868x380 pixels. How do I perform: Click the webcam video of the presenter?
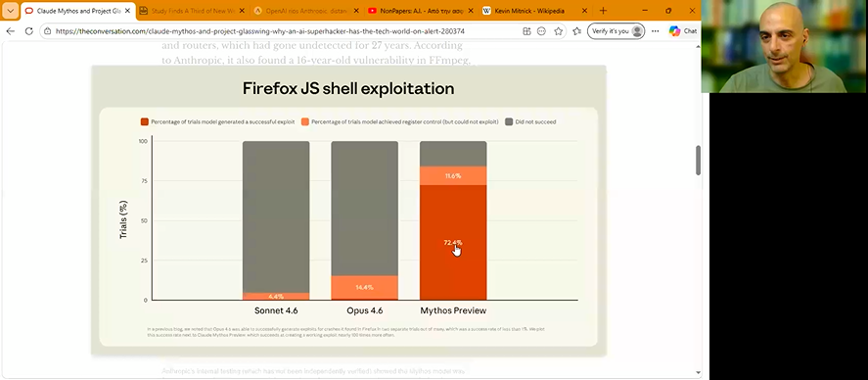pos(784,46)
